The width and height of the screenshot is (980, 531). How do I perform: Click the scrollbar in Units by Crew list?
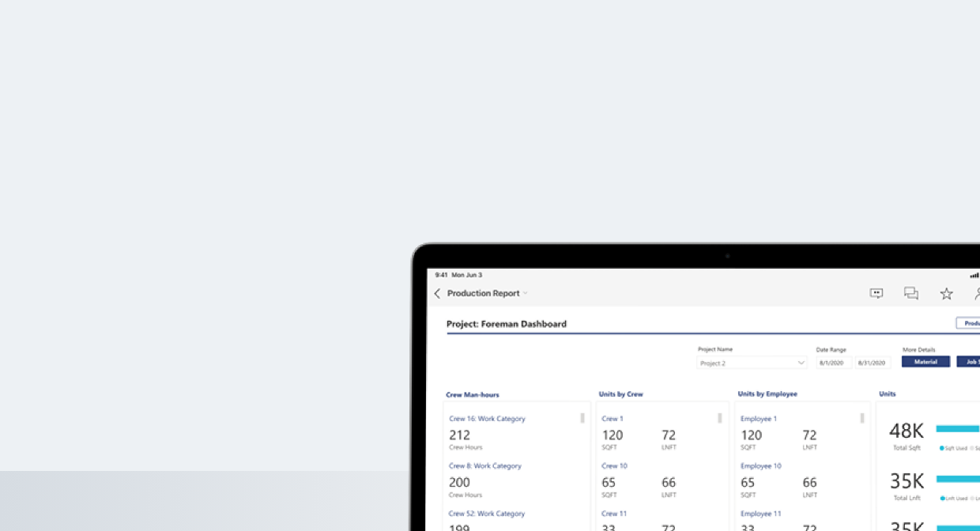pyautogui.click(x=720, y=418)
